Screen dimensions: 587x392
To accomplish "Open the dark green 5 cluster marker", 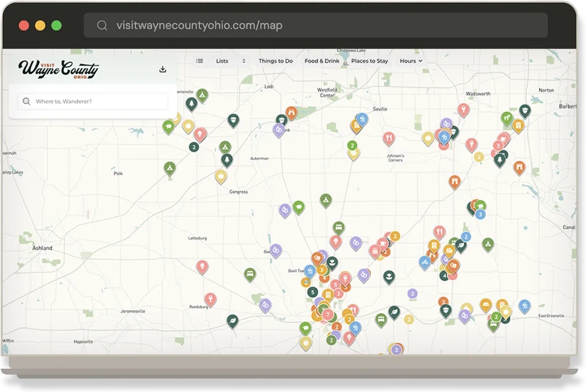I will [313, 292].
